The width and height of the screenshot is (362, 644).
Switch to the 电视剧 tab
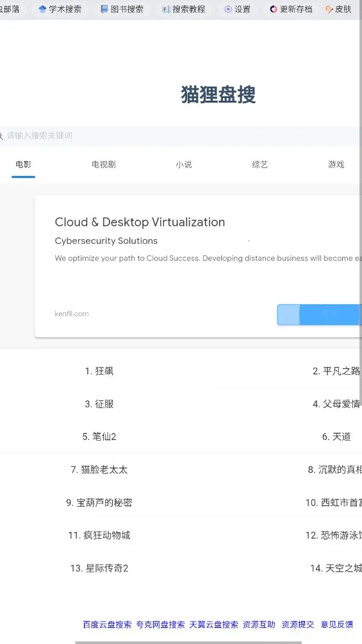(x=103, y=165)
